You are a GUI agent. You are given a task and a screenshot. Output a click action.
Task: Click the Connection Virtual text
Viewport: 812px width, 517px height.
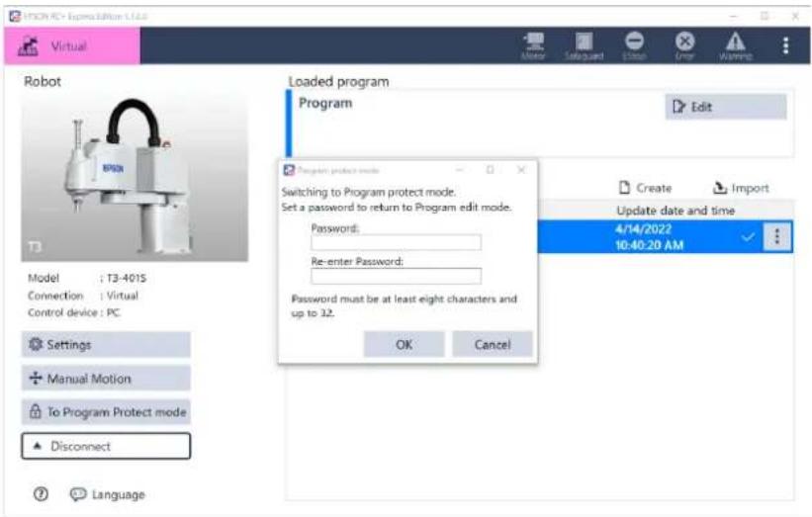click(x=83, y=296)
